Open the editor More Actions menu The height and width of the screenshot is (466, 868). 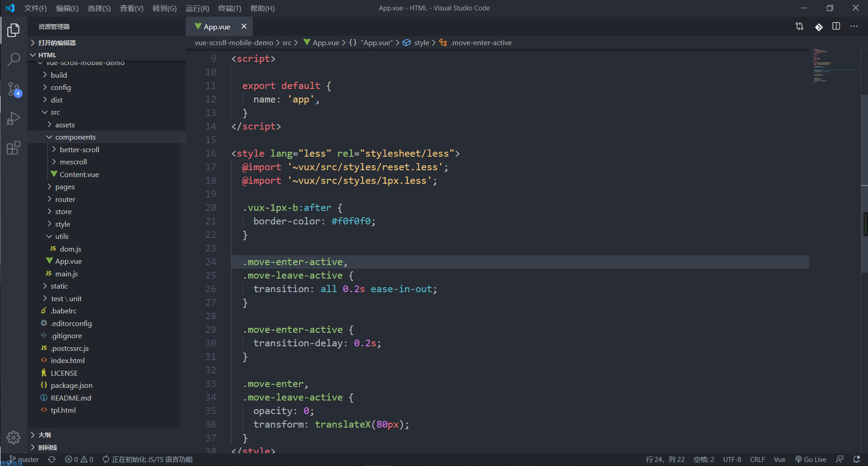coord(854,27)
